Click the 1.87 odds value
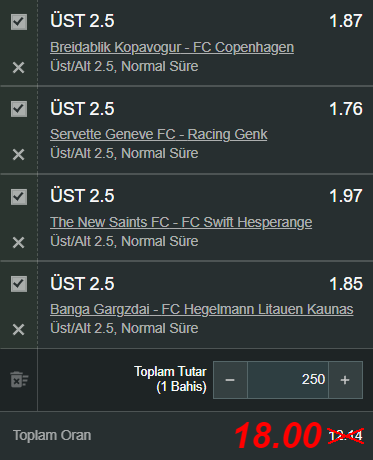Screen dimensions: 373x460 [346, 21]
